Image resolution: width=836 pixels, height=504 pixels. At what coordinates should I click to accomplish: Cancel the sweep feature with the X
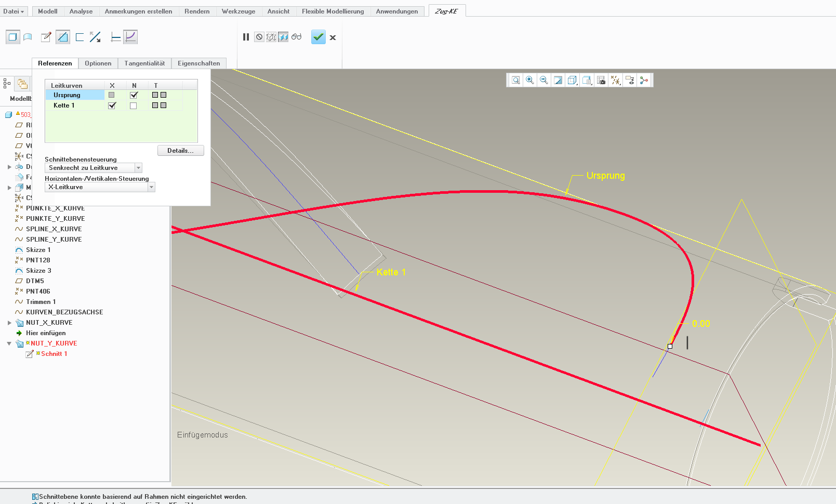coord(333,37)
